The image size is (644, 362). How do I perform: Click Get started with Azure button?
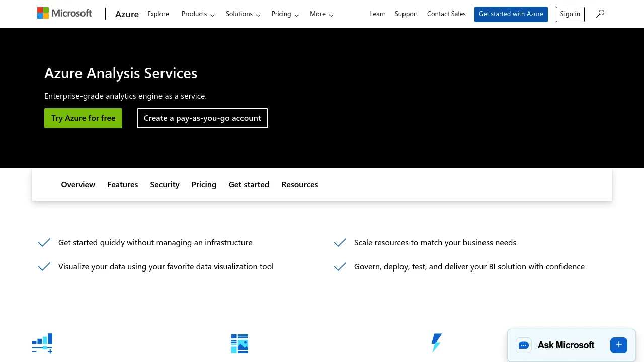coord(511,14)
